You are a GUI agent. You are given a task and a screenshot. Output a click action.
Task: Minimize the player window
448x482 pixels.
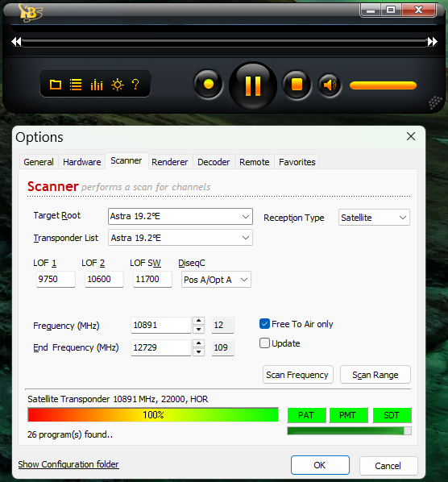[371, 10]
